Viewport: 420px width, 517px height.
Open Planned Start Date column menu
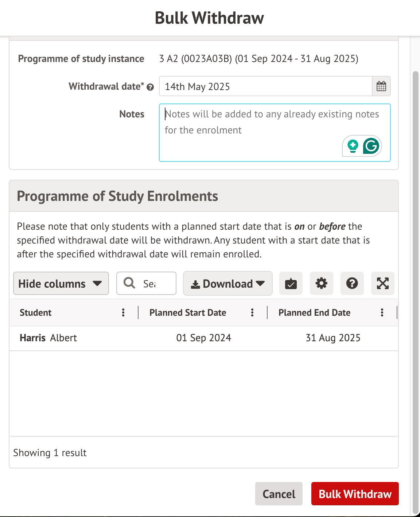point(252,312)
